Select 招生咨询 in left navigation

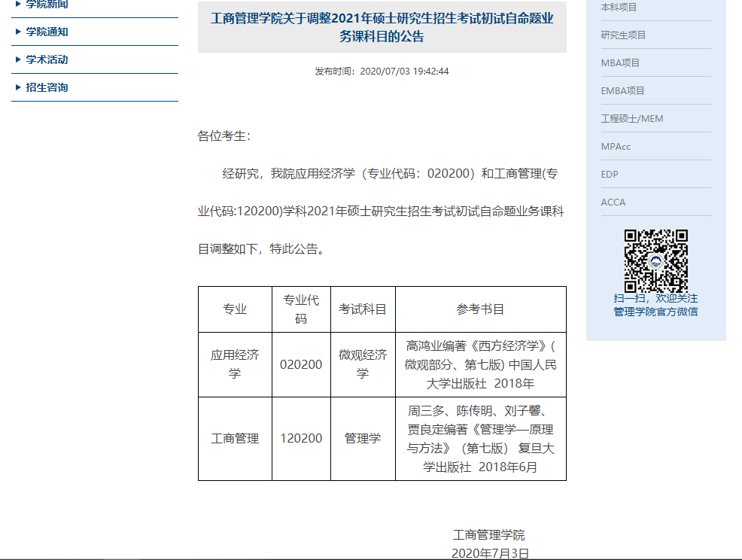click(47, 87)
